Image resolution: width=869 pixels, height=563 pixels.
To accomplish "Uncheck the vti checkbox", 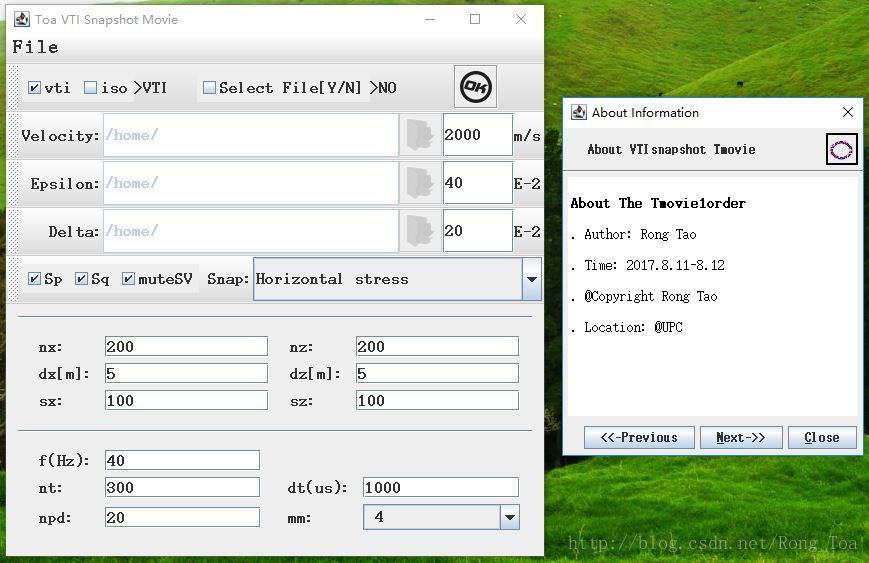I will click(x=34, y=88).
